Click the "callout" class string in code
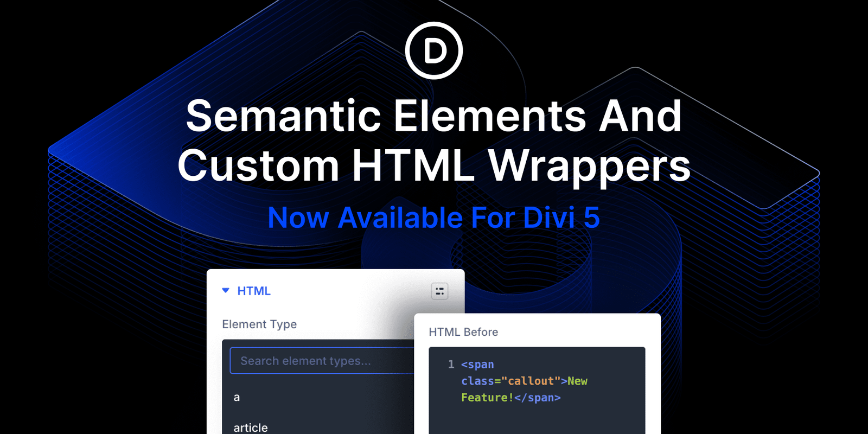This screenshot has width=868, height=434. tap(531, 381)
